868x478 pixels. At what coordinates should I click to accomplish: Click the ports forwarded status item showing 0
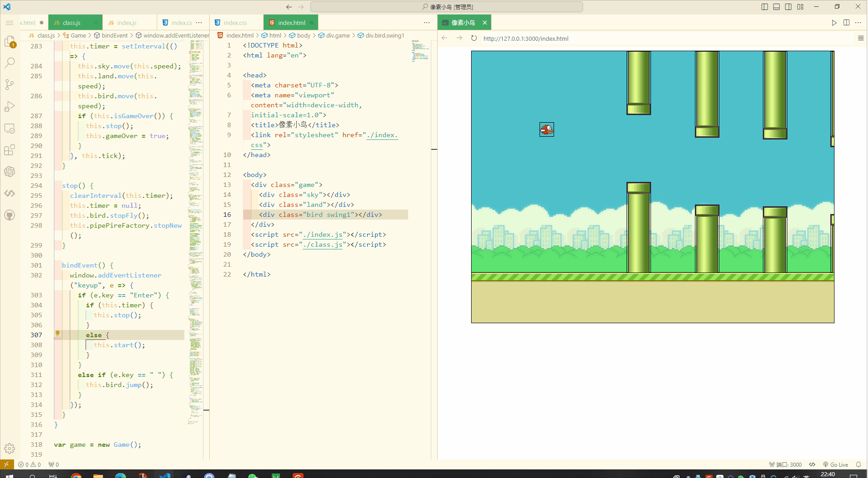(54, 464)
